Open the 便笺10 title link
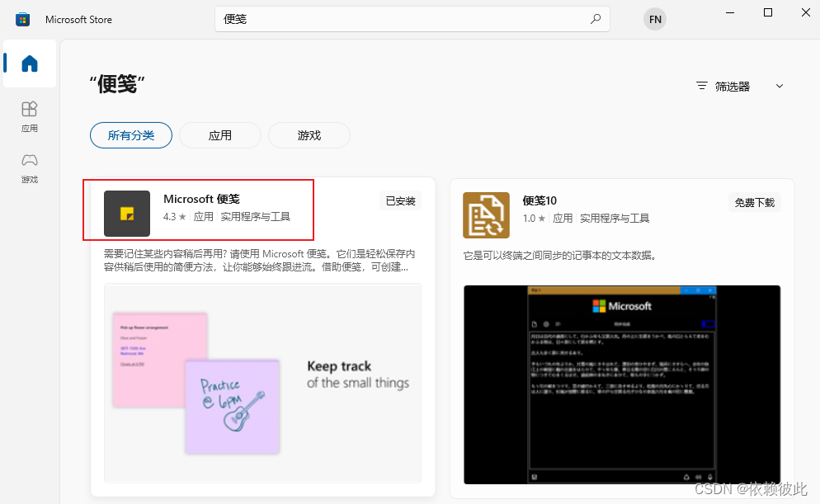Viewport: 820px width, 504px height. (x=540, y=200)
